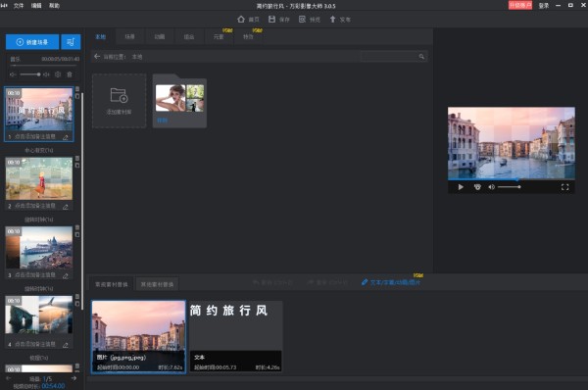Image resolution: width=588 pixels, height=390 pixels.
Task: Switch to the 元素 tab
Action: pyautogui.click(x=219, y=37)
